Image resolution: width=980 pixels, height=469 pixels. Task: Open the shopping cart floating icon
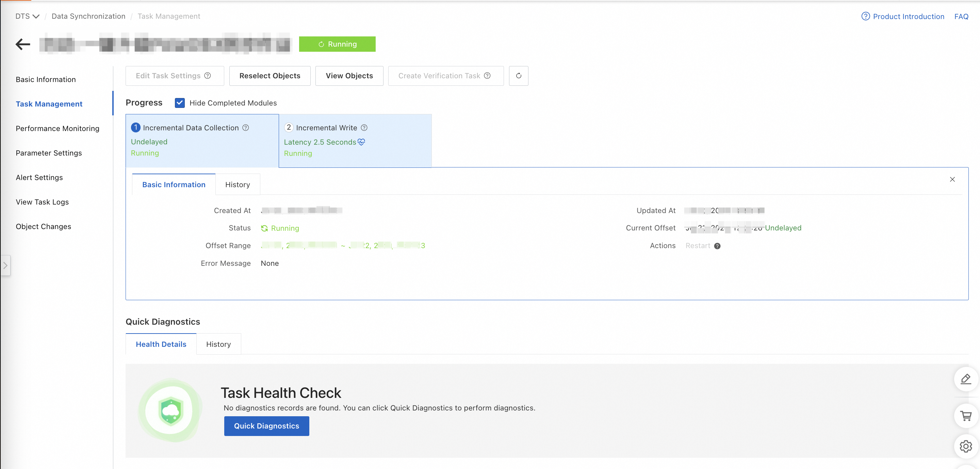coord(966,416)
